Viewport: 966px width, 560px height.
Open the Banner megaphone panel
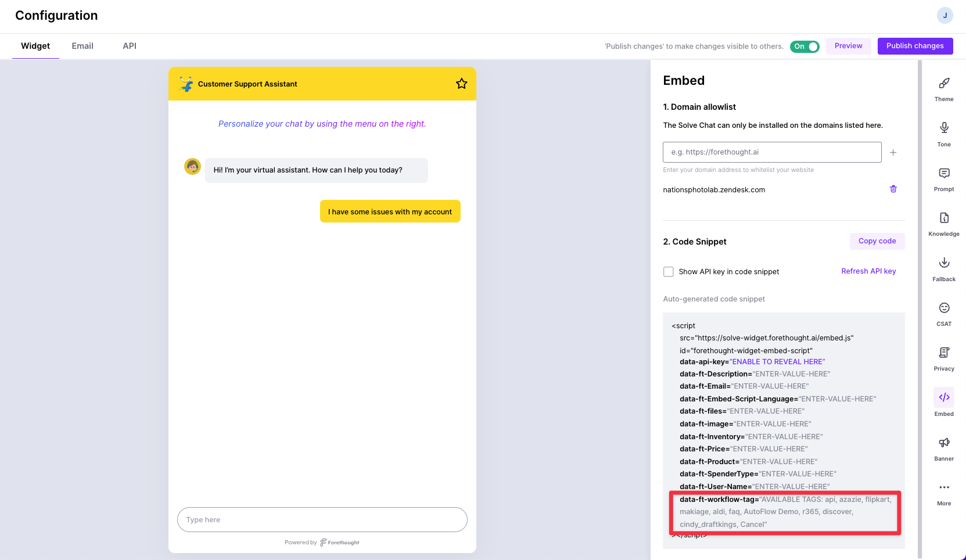click(x=944, y=449)
